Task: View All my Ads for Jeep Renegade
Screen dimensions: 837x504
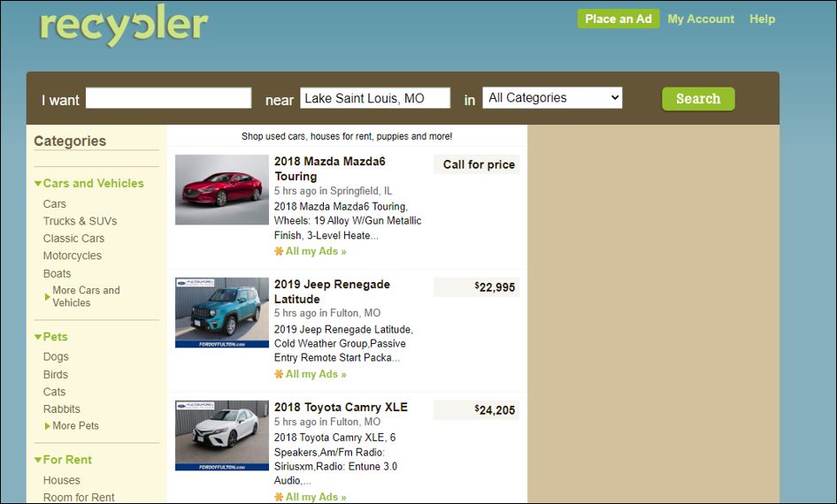Action: (x=316, y=374)
